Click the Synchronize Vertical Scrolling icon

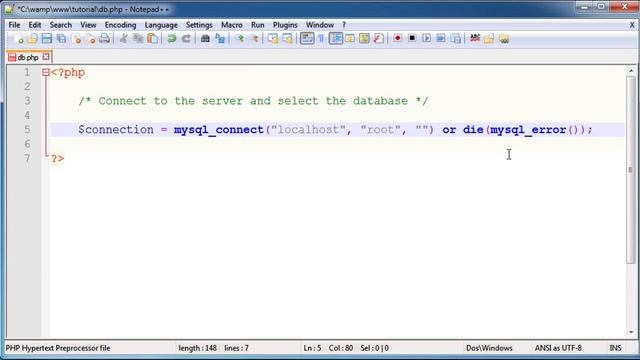(x=273, y=39)
